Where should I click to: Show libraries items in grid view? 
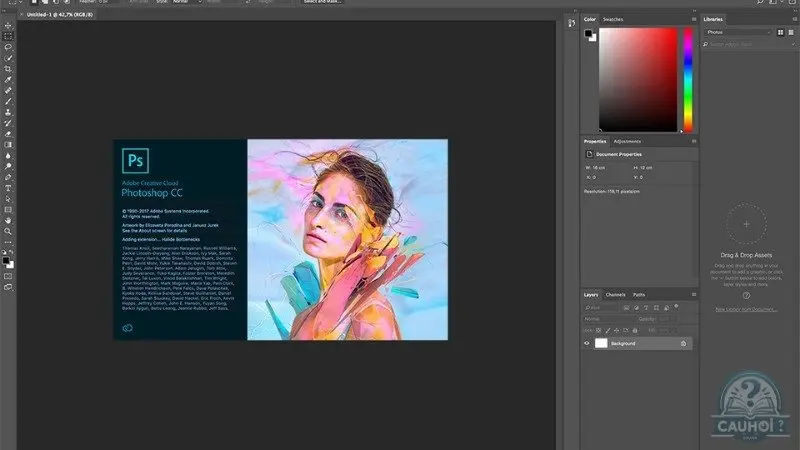pos(780,32)
